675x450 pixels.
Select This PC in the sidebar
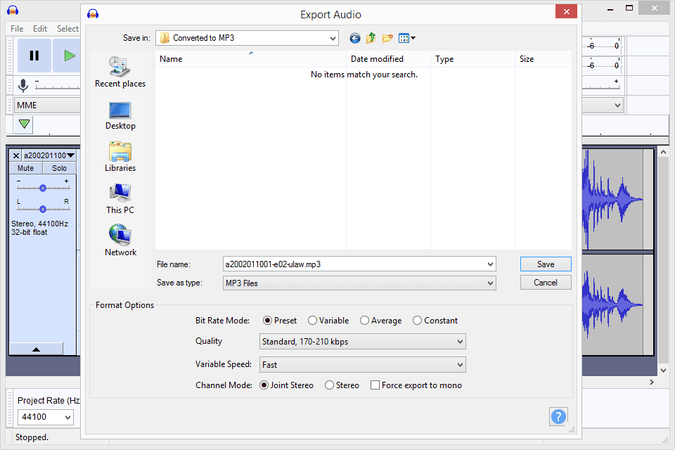[120, 199]
